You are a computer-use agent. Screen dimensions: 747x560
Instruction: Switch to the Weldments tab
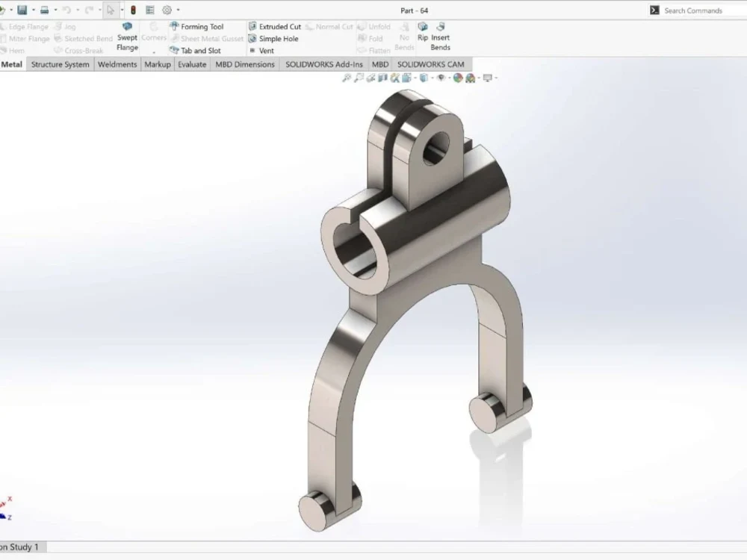coord(117,64)
